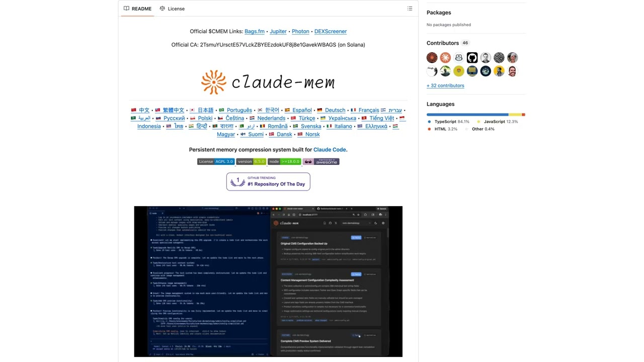This screenshot has height=362, width=644.
Task: Open the Polski translation link
Action: 201,118
